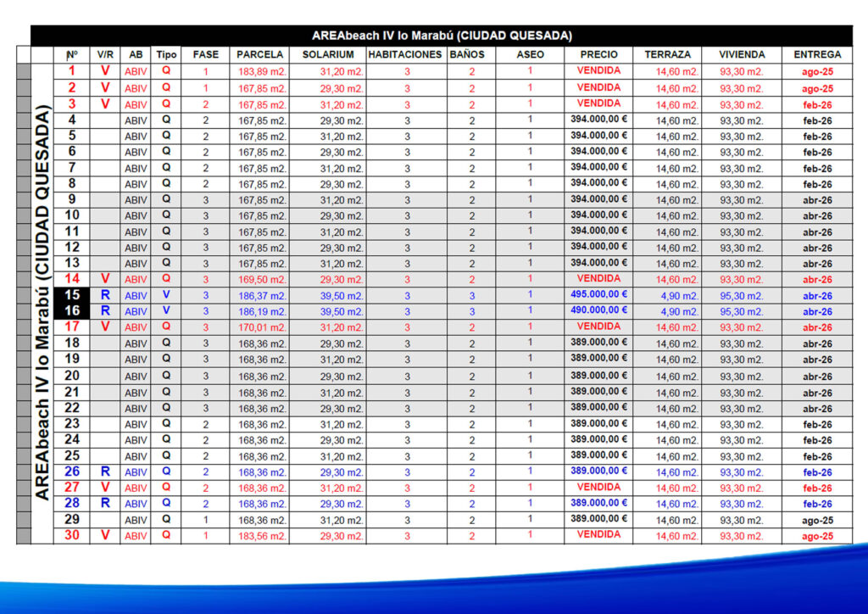
Task: Click the Tipo 'V' cell in row 16
Action: pos(166,310)
